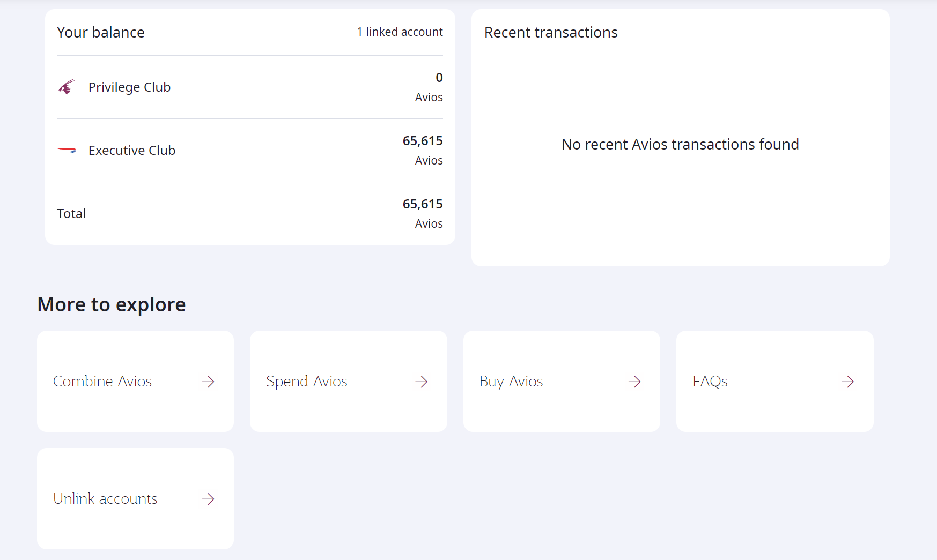The height and width of the screenshot is (560, 937).
Task: Select the Executive Club account row
Action: (249, 150)
